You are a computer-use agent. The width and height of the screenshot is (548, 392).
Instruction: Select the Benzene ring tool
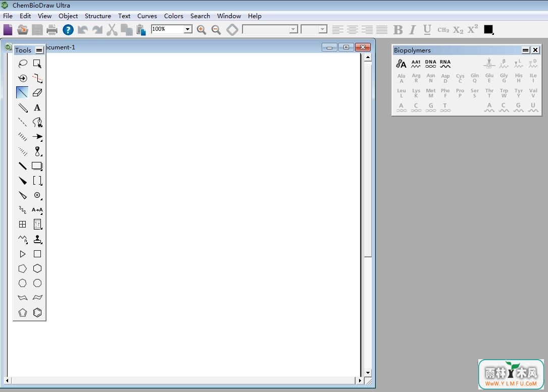point(37,312)
